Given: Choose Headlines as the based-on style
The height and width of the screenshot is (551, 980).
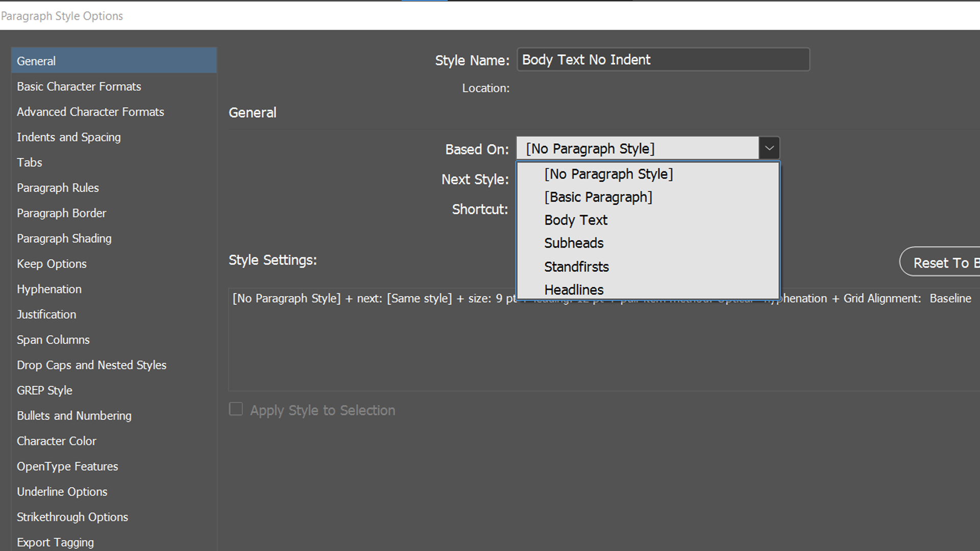Looking at the screenshot, I should click(x=574, y=290).
